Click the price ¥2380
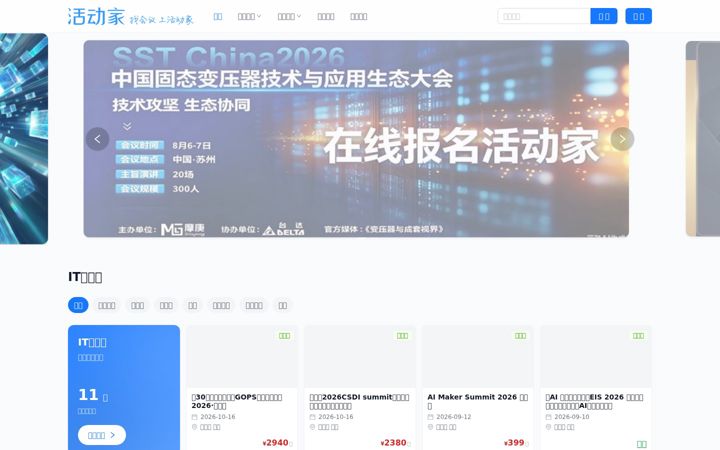 pyautogui.click(x=394, y=443)
